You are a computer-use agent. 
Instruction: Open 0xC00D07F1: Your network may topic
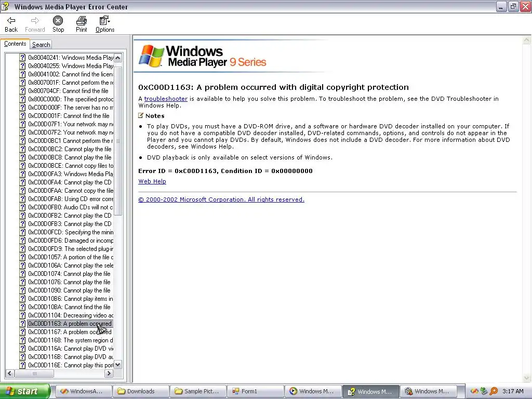(x=71, y=124)
